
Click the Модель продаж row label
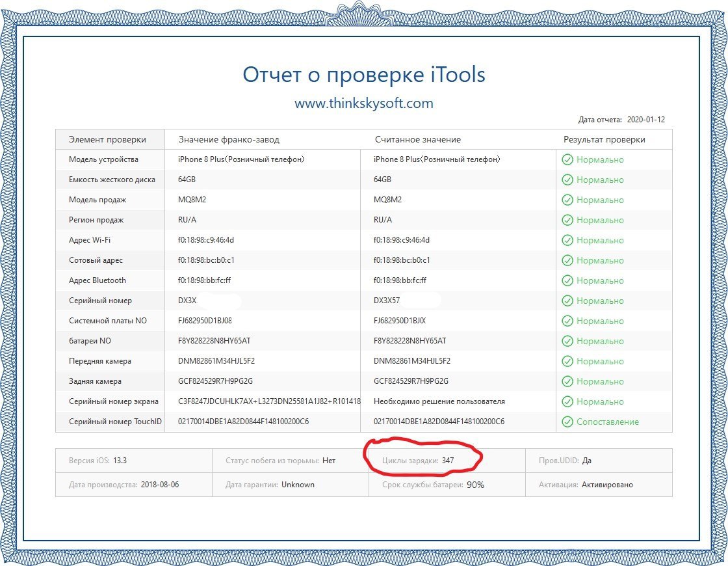(x=97, y=200)
